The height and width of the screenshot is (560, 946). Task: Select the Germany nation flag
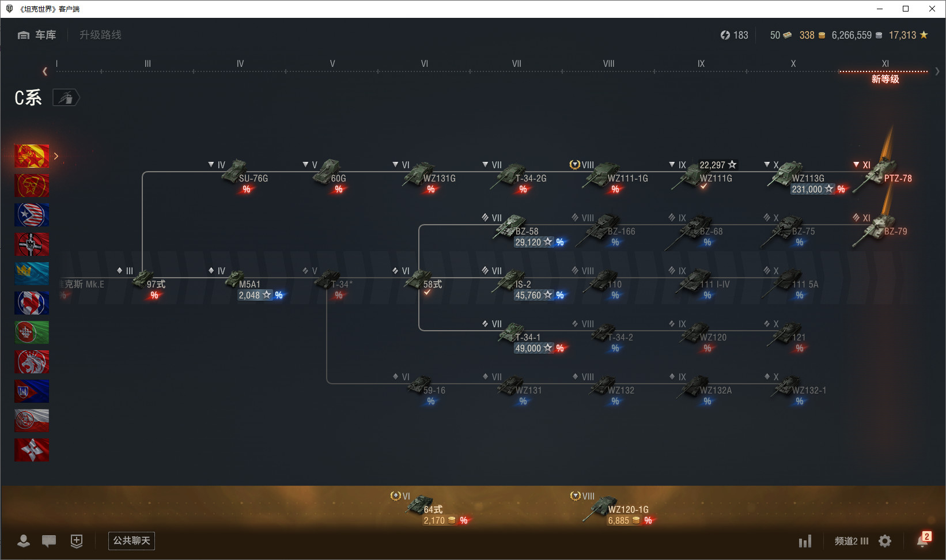tap(32, 244)
